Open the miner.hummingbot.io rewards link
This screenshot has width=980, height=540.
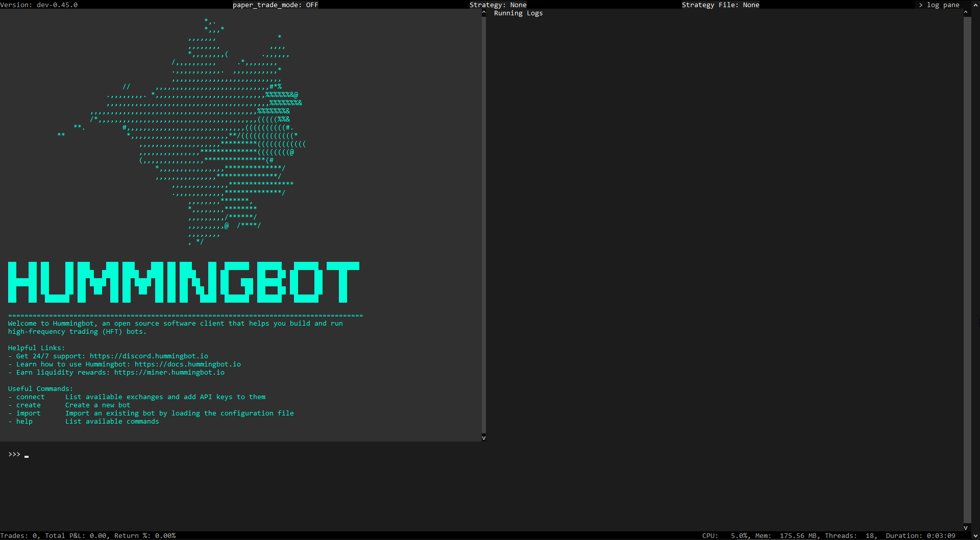(169, 373)
